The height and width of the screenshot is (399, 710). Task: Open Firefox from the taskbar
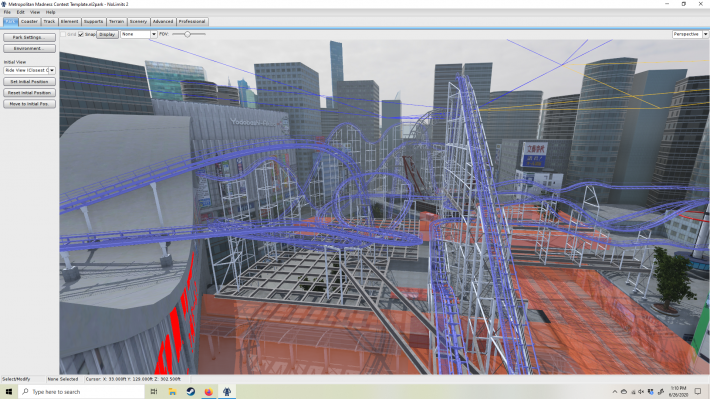coord(209,392)
